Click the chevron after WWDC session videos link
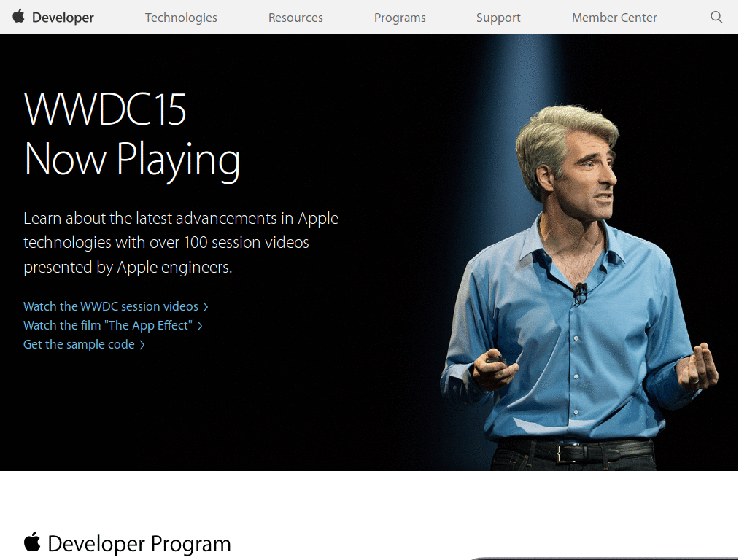The image size is (747, 560). (206, 306)
